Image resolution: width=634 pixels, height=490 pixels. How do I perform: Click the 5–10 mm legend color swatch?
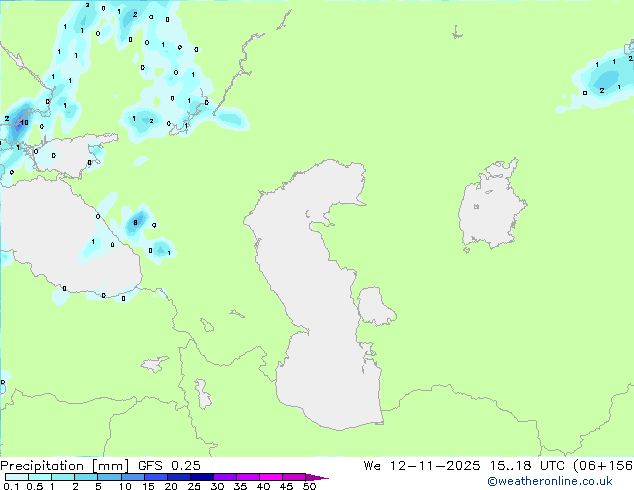110,477
